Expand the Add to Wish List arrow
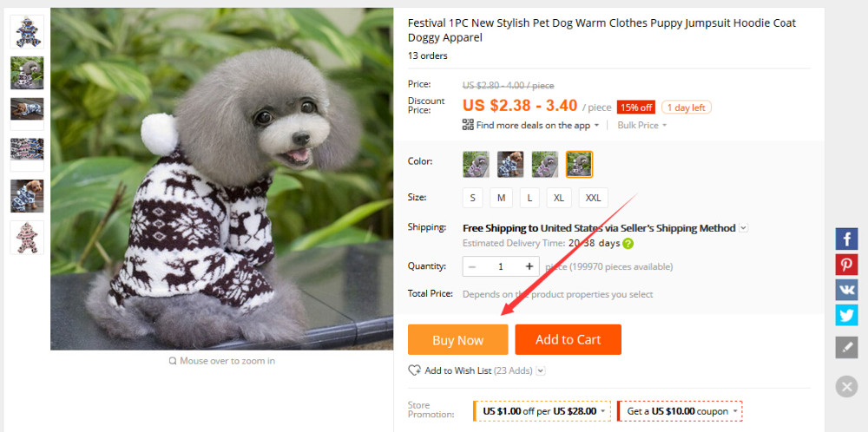868x432 pixels. (x=541, y=370)
